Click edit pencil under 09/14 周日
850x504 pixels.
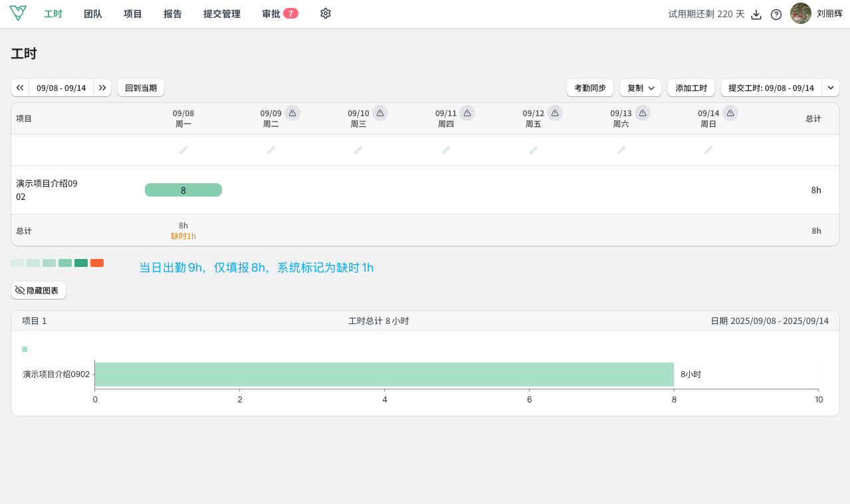(708, 150)
